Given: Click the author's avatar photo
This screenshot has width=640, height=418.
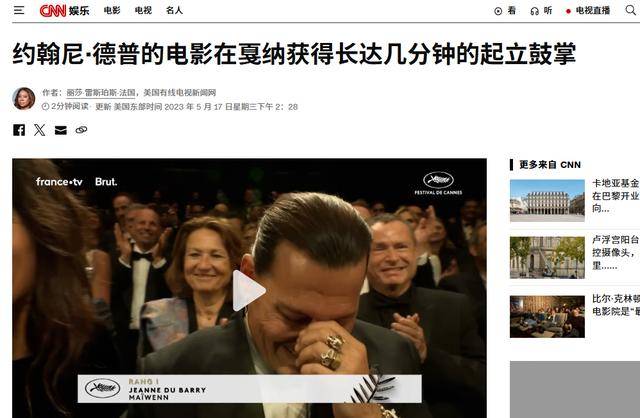Looking at the screenshot, I should [x=24, y=99].
